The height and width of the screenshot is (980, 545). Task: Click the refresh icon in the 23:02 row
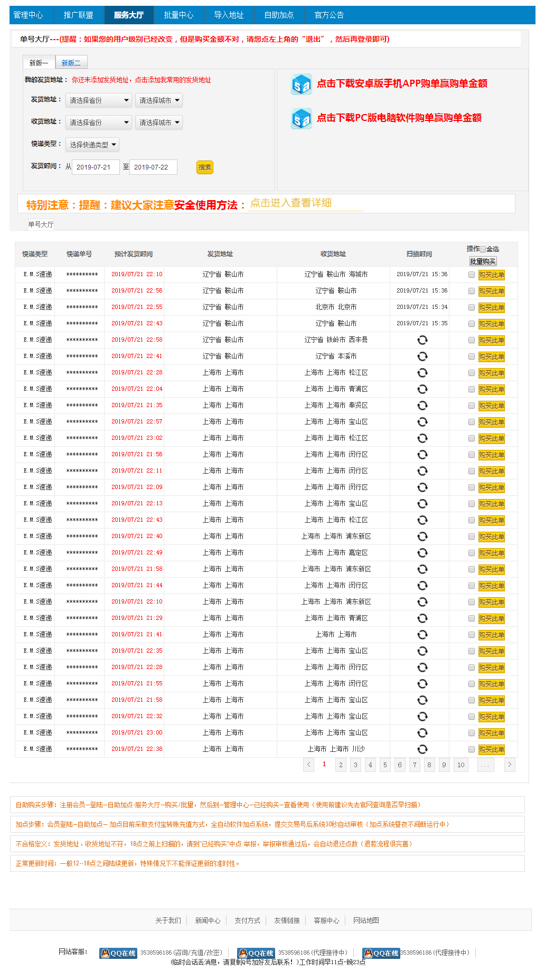pyautogui.click(x=422, y=438)
